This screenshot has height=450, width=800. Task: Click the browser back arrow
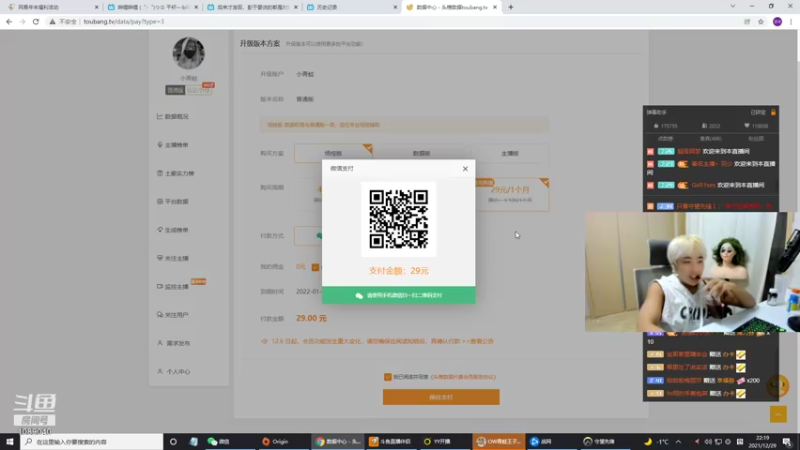[x=9, y=21]
